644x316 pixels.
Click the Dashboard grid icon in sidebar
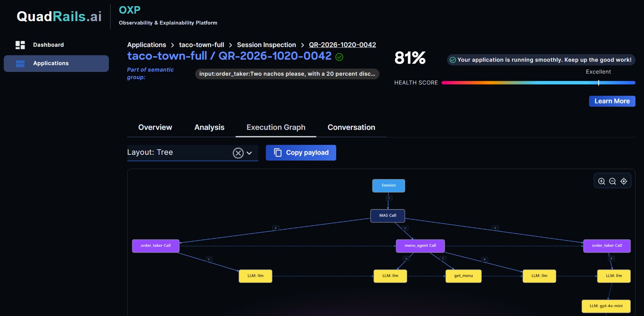pos(20,45)
